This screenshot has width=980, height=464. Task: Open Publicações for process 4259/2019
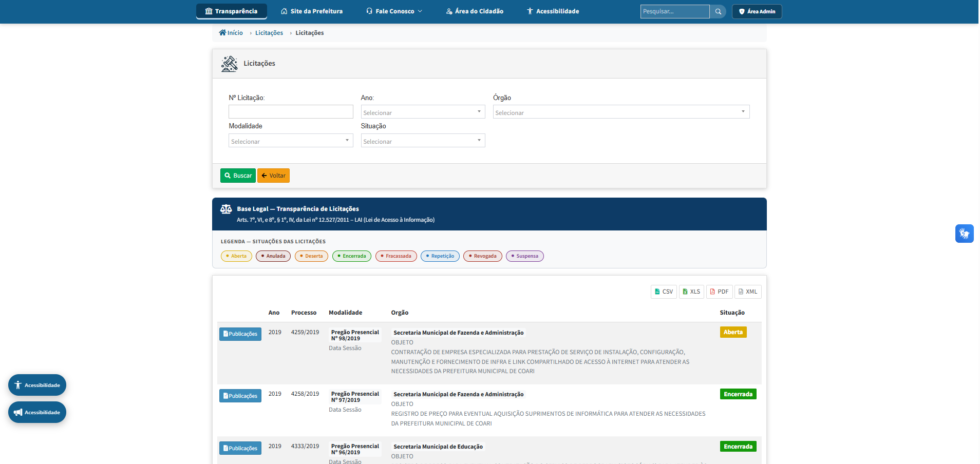(x=240, y=334)
